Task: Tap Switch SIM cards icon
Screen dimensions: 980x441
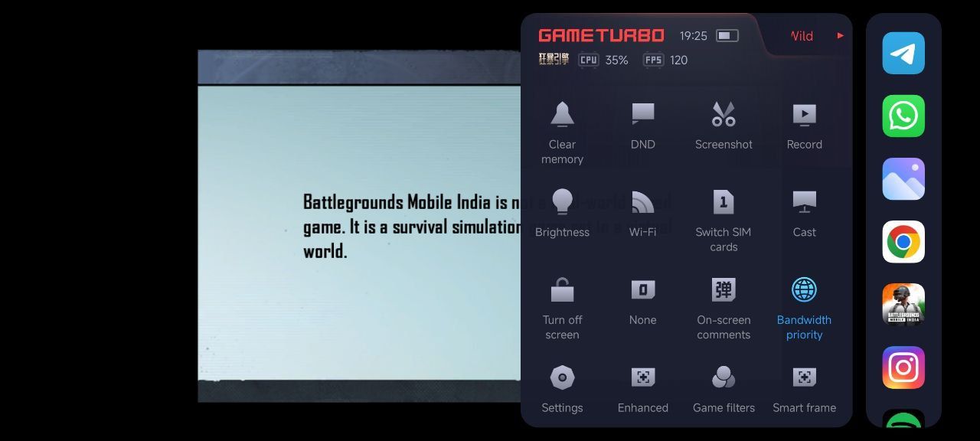Action: click(724, 202)
